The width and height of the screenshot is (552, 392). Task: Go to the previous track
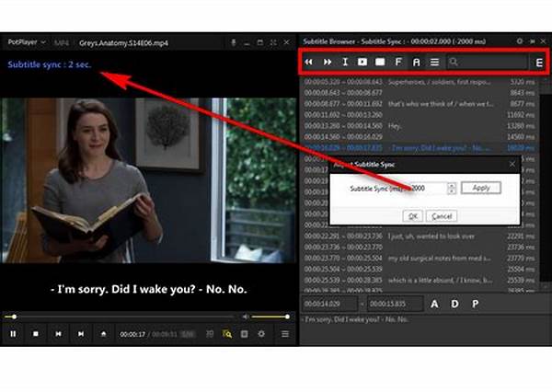(x=58, y=333)
